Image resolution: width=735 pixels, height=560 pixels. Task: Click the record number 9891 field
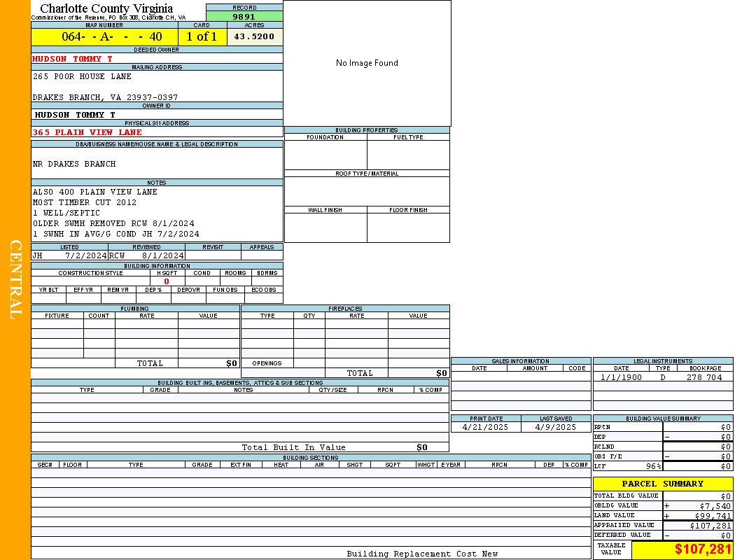(x=244, y=16)
